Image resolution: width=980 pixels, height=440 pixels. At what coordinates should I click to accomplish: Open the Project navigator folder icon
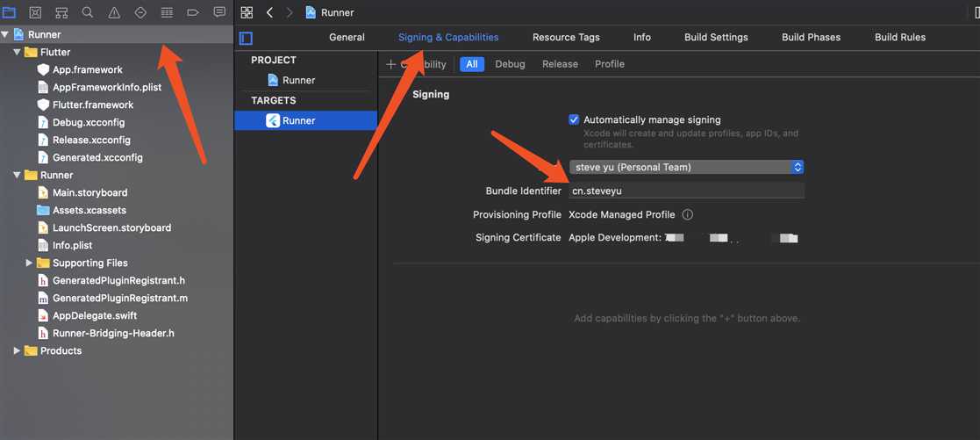click(x=10, y=12)
